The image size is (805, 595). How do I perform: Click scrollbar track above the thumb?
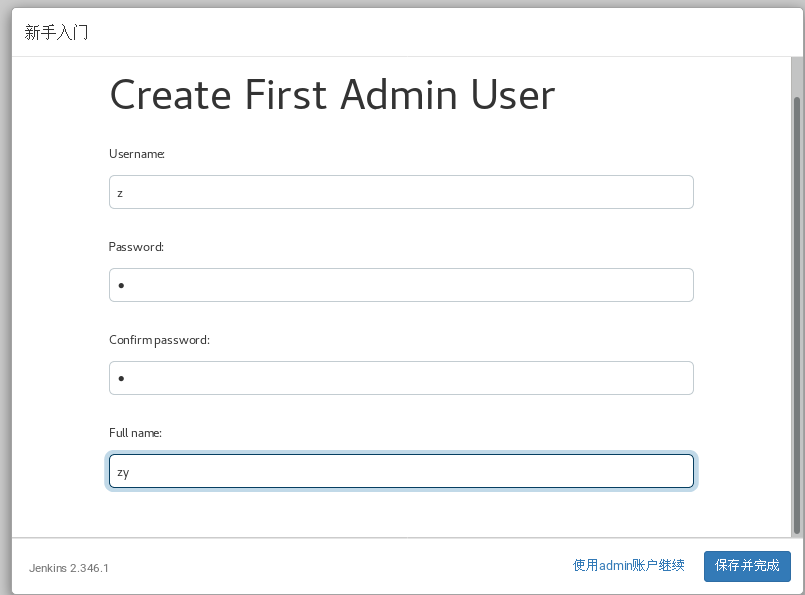796,78
